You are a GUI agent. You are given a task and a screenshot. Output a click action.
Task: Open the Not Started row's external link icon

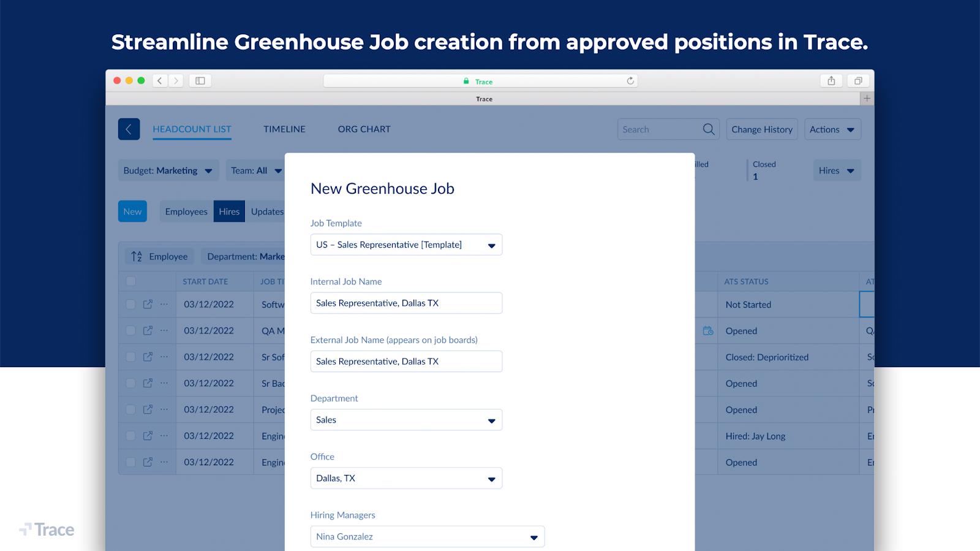click(148, 304)
